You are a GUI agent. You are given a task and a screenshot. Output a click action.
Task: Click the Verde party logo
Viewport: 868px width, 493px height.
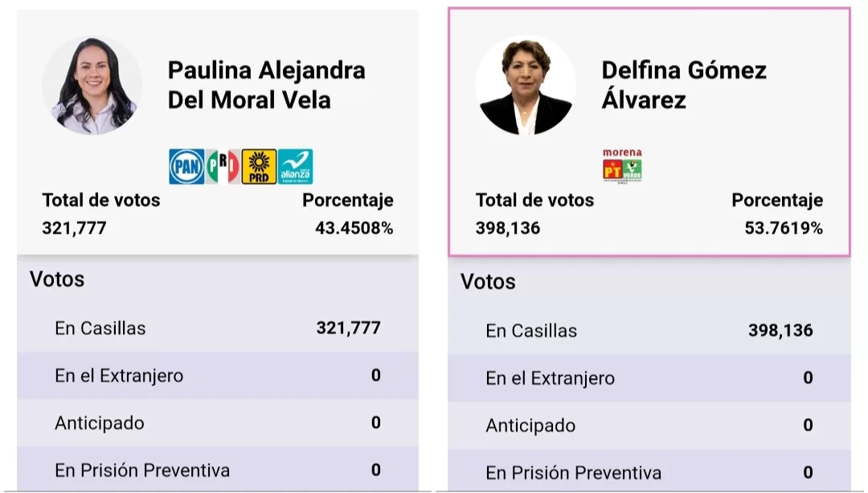(x=633, y=169)
